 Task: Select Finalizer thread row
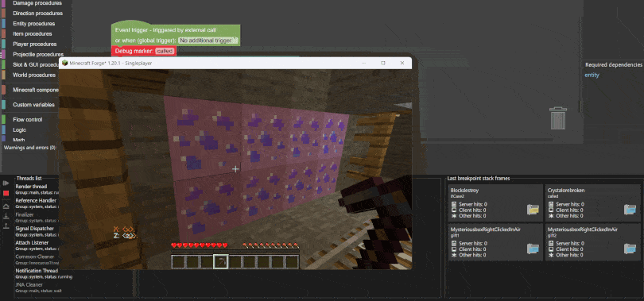tap(36, 217)
